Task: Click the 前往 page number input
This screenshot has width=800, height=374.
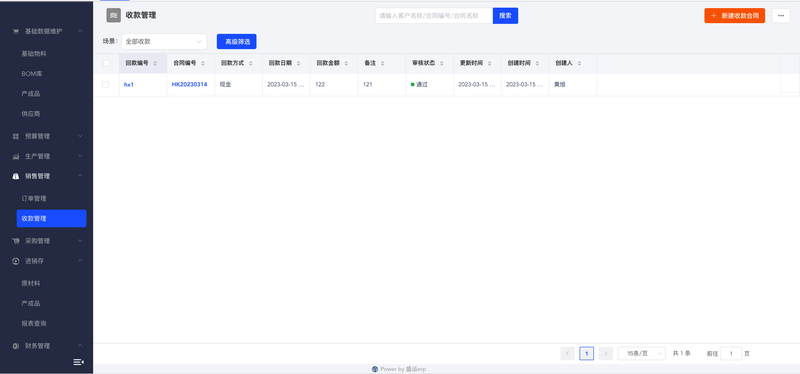Action: (731, 354)
